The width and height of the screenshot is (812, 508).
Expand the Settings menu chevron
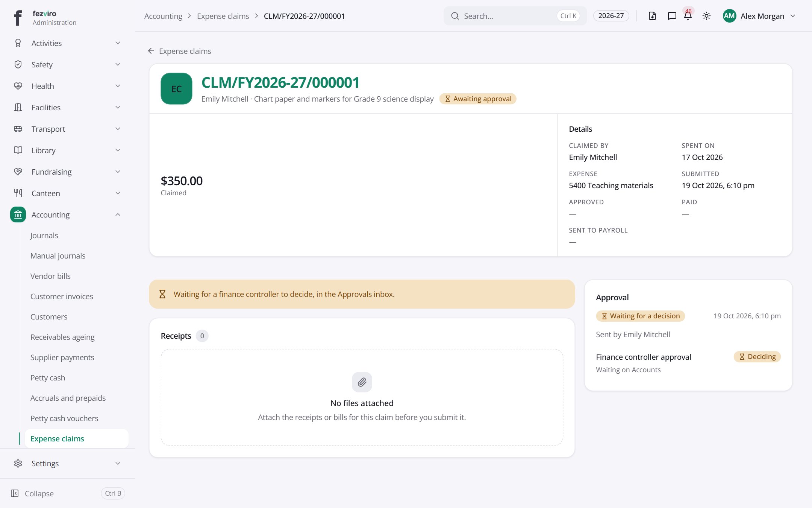click(x=118, y=463)
